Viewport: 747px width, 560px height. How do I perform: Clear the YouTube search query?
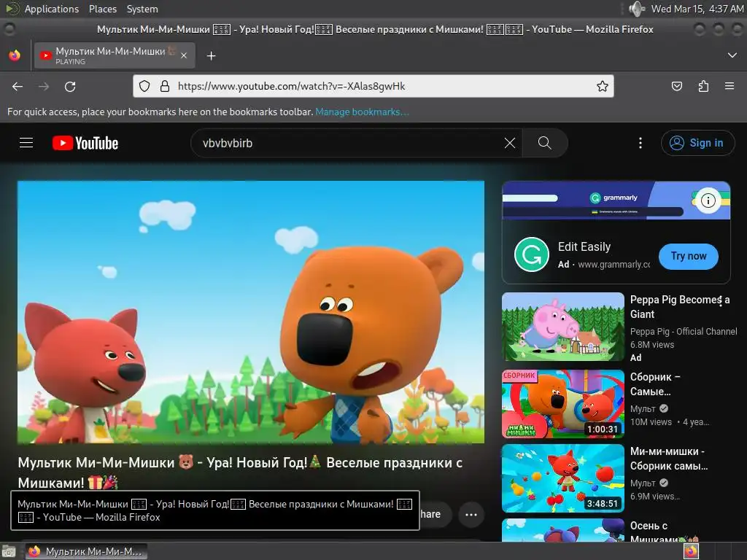click(510, 143)
